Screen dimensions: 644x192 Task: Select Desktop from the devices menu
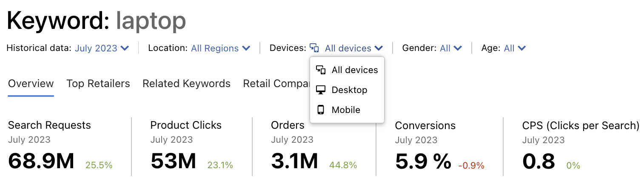pos(349,90)
